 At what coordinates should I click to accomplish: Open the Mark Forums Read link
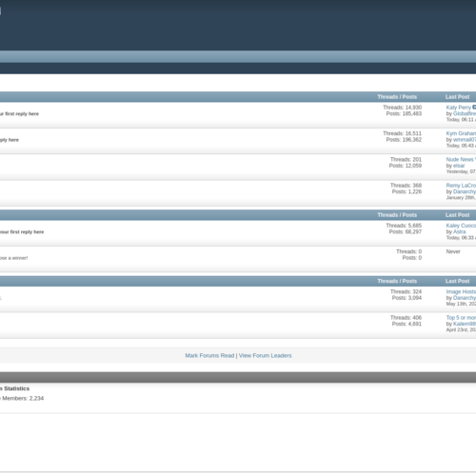coord(209,355)
